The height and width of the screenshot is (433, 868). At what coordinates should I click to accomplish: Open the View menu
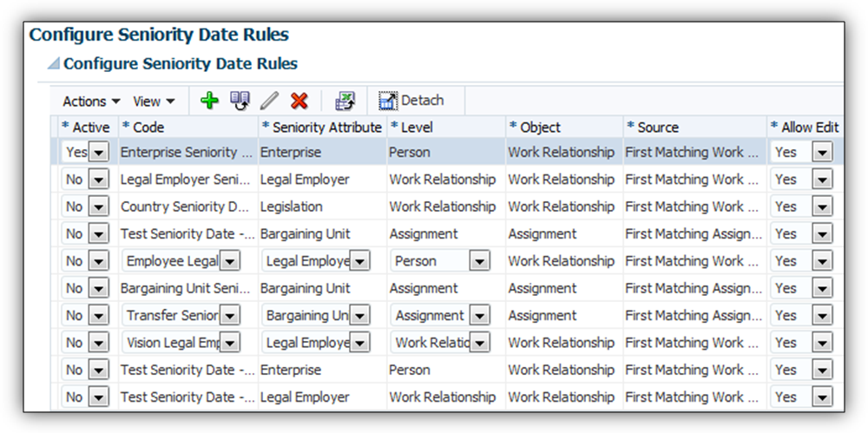[x=154, y=102]
